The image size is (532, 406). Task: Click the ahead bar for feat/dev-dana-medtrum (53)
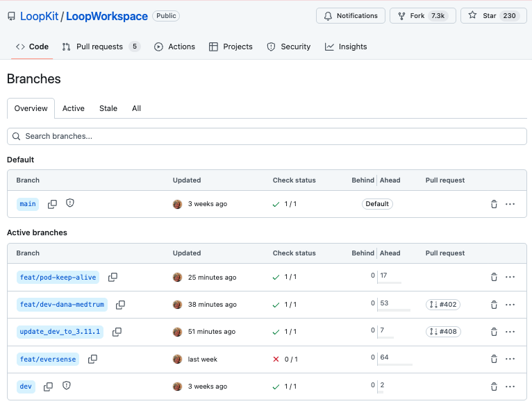[394, 310]
